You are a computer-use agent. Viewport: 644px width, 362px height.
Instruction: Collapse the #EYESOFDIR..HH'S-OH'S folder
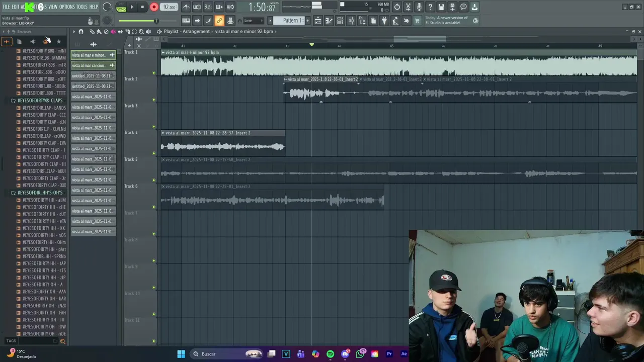[40, 193]
